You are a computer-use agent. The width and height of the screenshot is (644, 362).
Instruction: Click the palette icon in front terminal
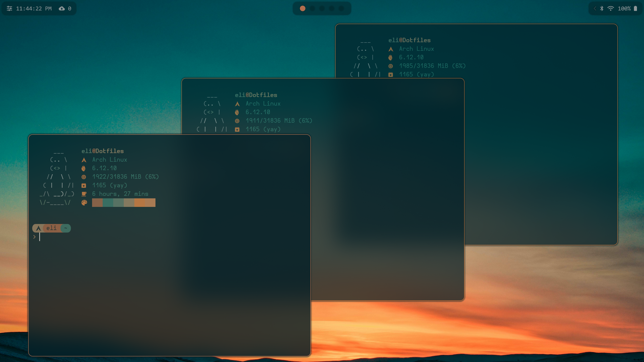84,203
